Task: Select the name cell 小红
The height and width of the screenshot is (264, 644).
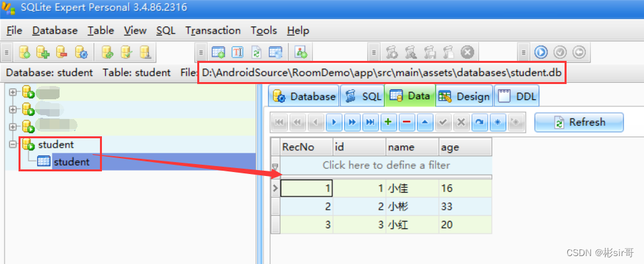Action: pos(412,224)
